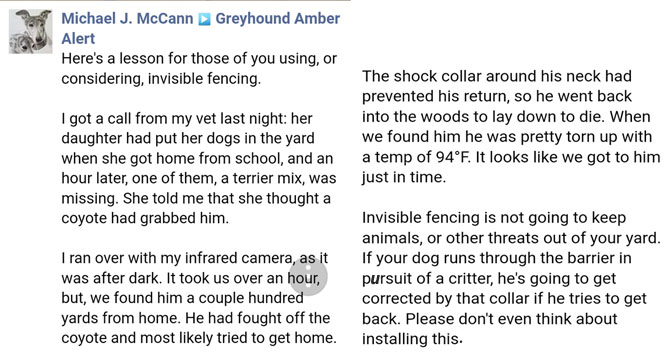The width and height of the screenshot is (671, 360).
Task: Click the phrase "just in time."
Action: [404, 177]
